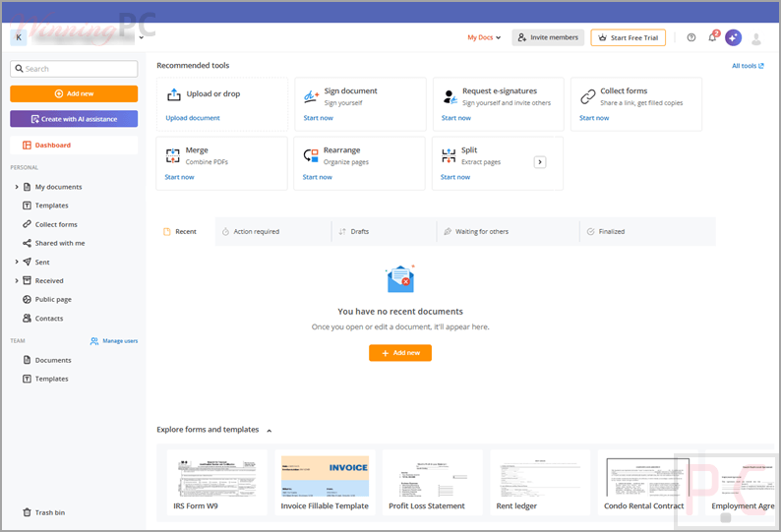The width and height of the screenshot is (781, 532).
Task: Click Start now under Request e-signatures
Action: click(455, 118)
